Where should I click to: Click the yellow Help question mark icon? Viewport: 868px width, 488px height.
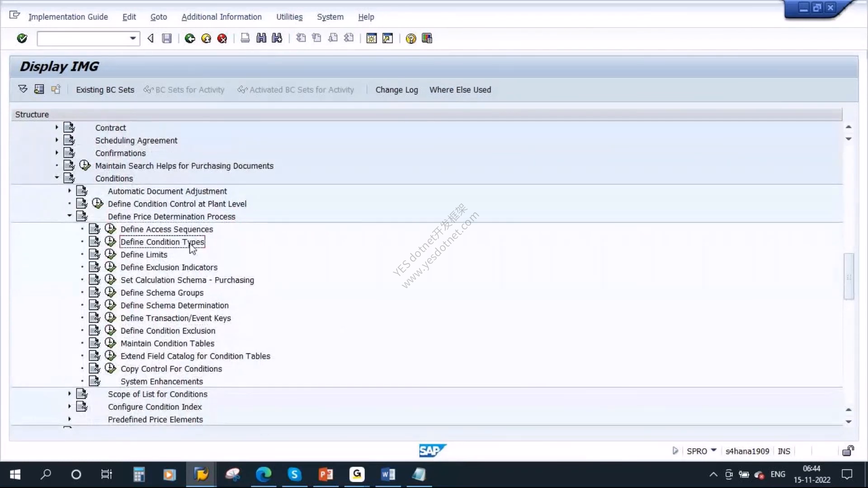click(411, 38)
